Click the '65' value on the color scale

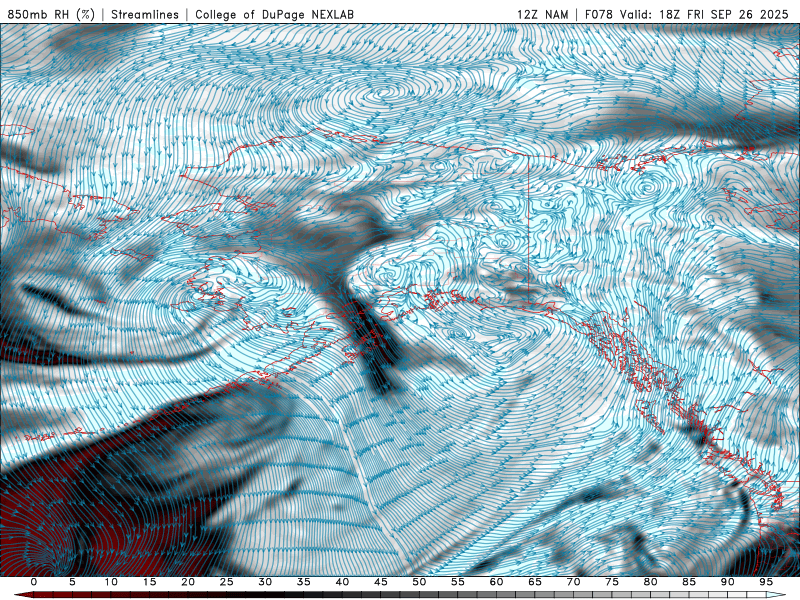click(535, 582)
